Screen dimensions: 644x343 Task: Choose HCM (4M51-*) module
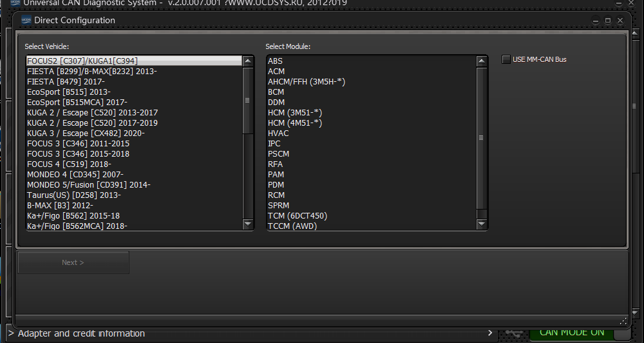pyautogui.click(x=372, y=122)
